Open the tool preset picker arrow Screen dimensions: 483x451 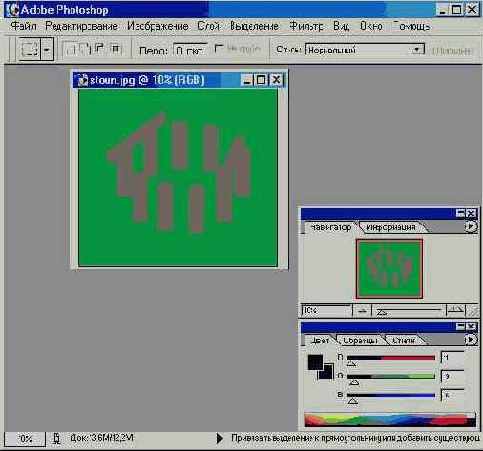47,49
